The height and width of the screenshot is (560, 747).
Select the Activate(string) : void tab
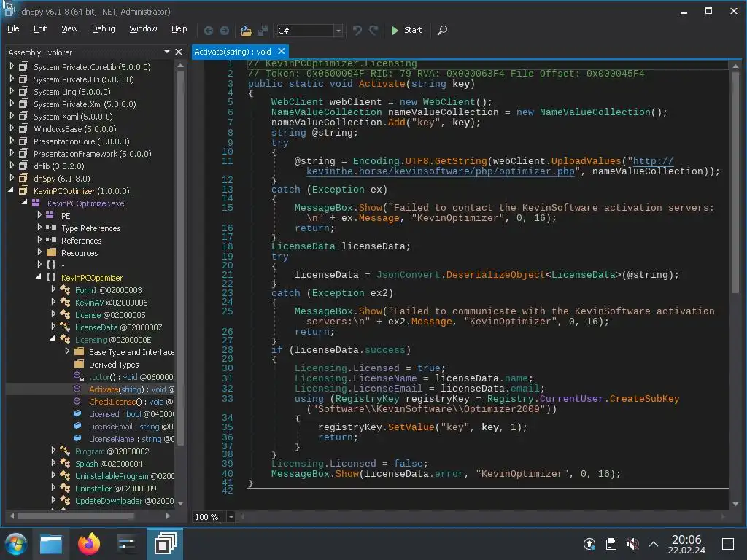[233, 52]
